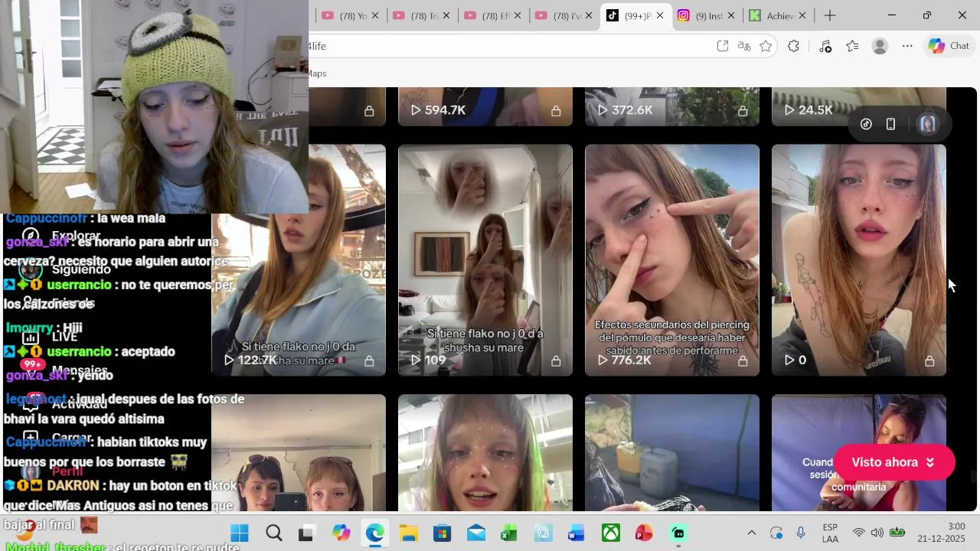Click the phone icon in floating overlay toolbar

click(890, 124)
